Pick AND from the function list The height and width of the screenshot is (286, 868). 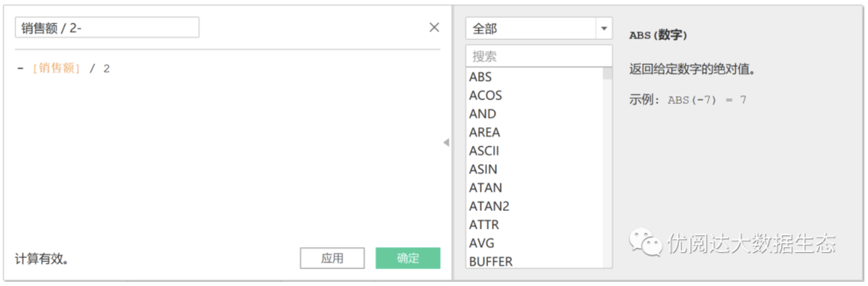[482, 114]
